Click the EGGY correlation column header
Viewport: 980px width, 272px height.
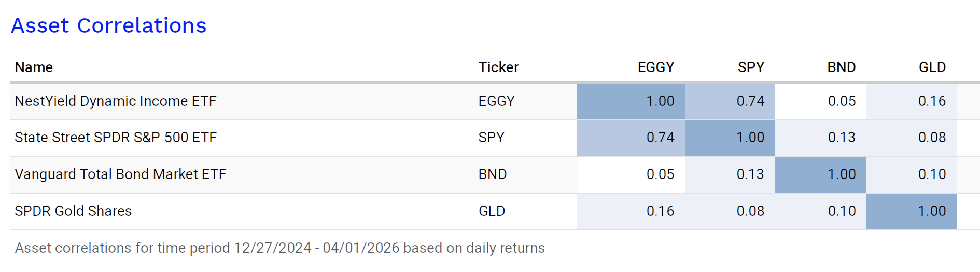pos(655,67)
